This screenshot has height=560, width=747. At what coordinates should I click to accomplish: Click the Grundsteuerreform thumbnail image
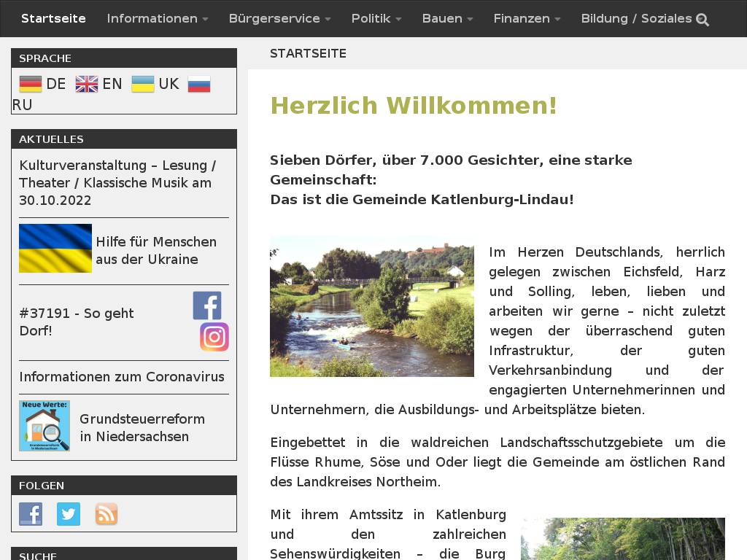coord(44,426)
